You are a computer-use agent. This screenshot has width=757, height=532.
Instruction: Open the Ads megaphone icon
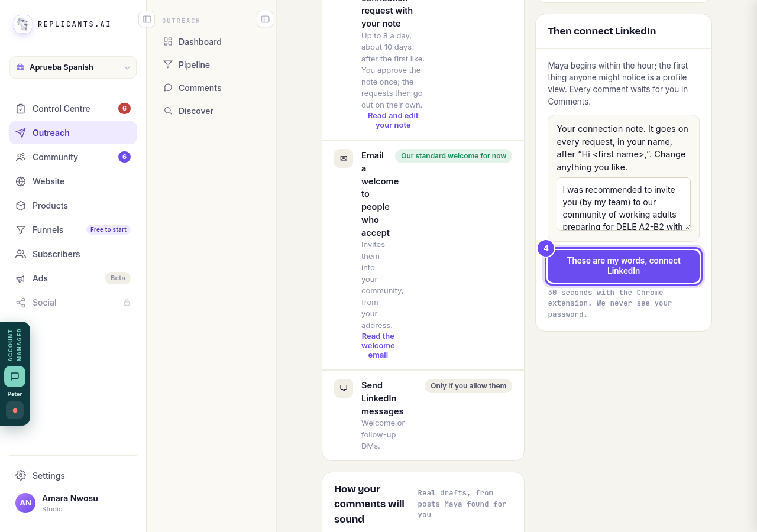(21, 278)
